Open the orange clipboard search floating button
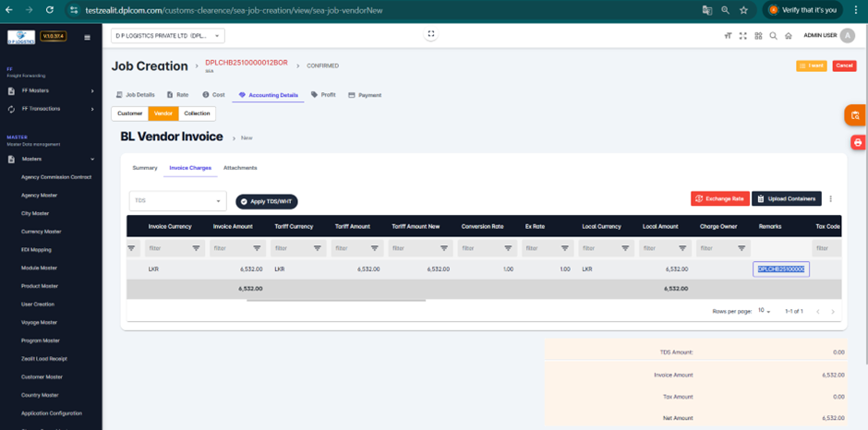The height and width of the screenshot is (430, 868). point(856,115)
